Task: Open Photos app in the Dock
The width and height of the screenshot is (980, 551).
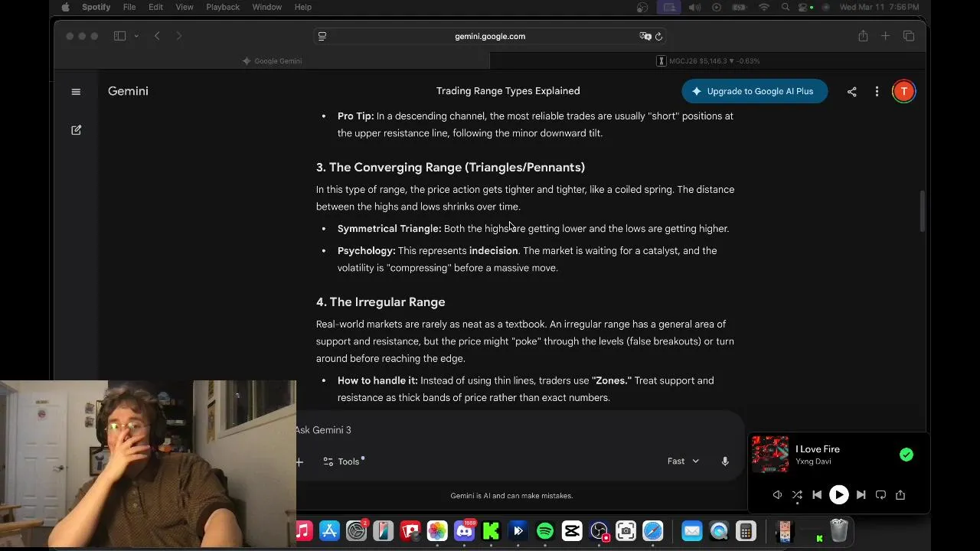Action: [437, 531]
